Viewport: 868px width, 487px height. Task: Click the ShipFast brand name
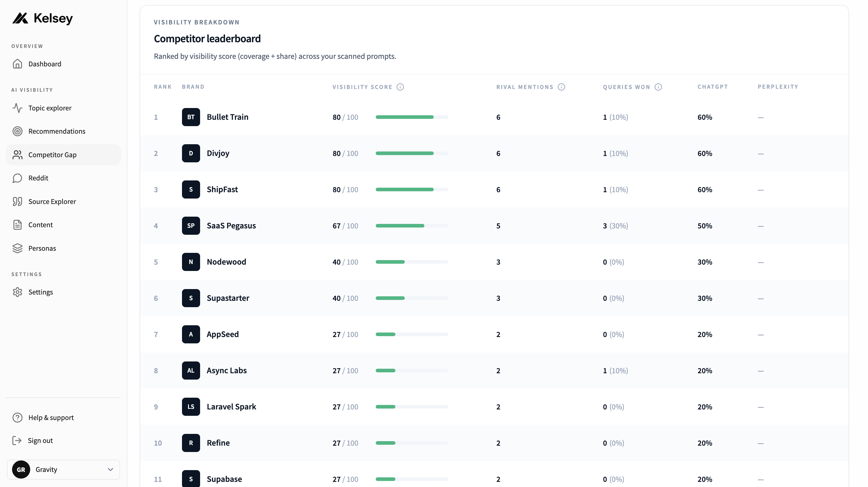pyautogui.click(x=222, y=189)
